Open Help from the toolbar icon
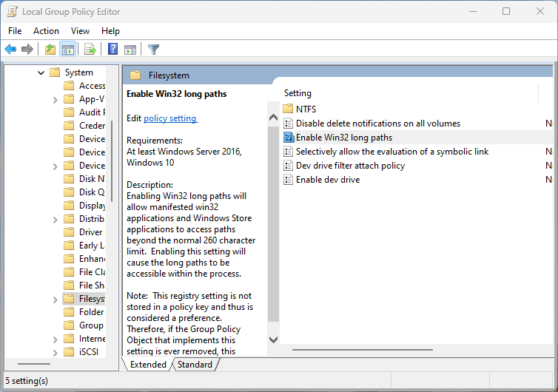 [112, 50]
